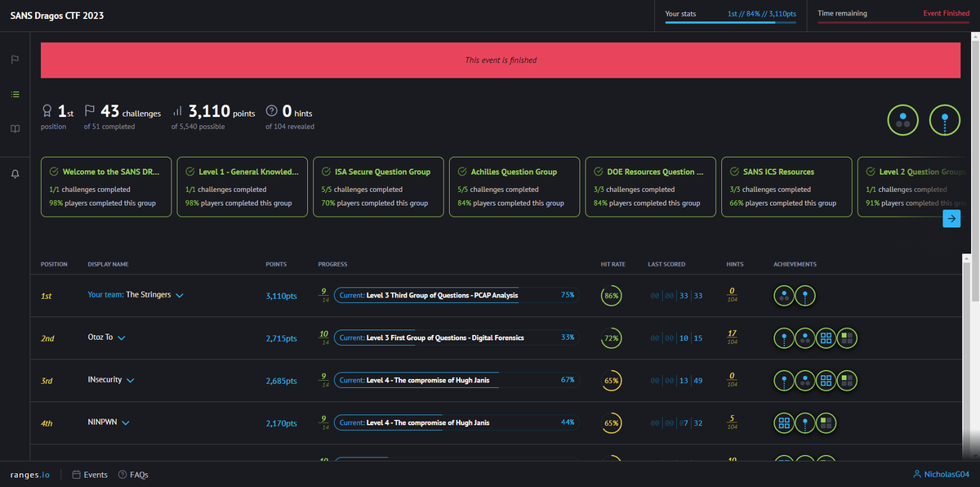Open the Welcome to the SANS DR... group card
The width and height of the screenshot is (980, 487).
pyautogui.click(x=106, y=187)
